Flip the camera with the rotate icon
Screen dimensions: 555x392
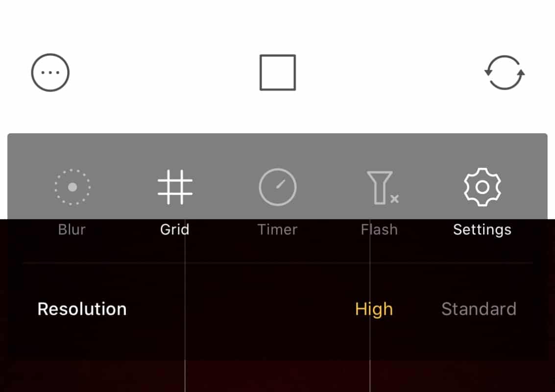[505, 73]
